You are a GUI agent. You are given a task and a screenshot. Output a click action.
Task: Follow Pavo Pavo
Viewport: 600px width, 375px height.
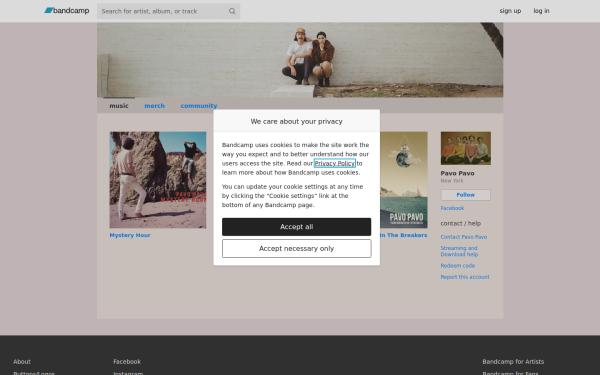(466, 195)
